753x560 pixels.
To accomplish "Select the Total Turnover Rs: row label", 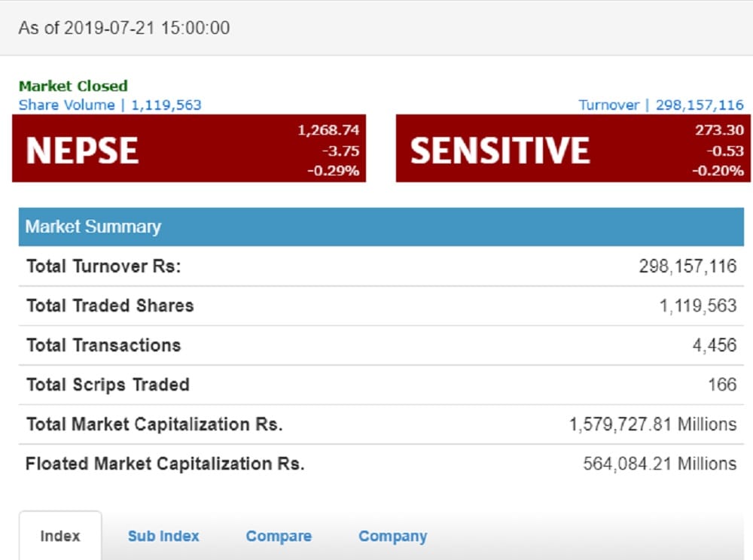I will [x=104, y=266].
